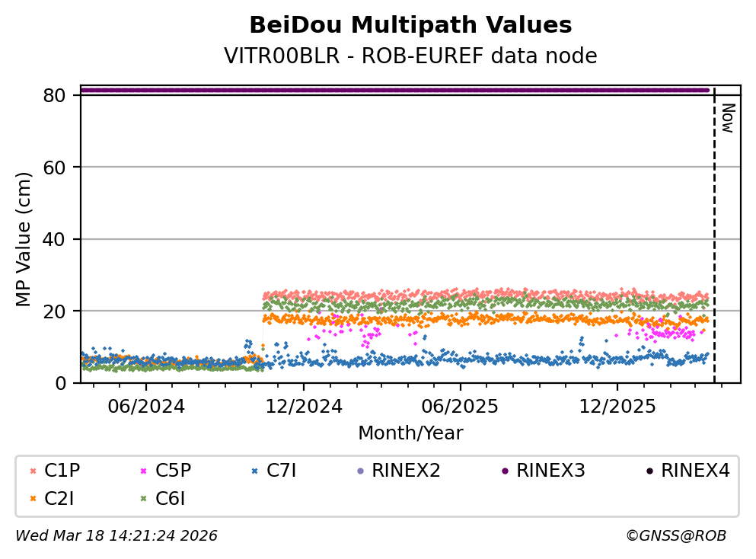Image resolution: width=756 pixels, height=559 pixels.
Task: Click the ©GNSS@ROB credit text
Action: click(675, 536)
